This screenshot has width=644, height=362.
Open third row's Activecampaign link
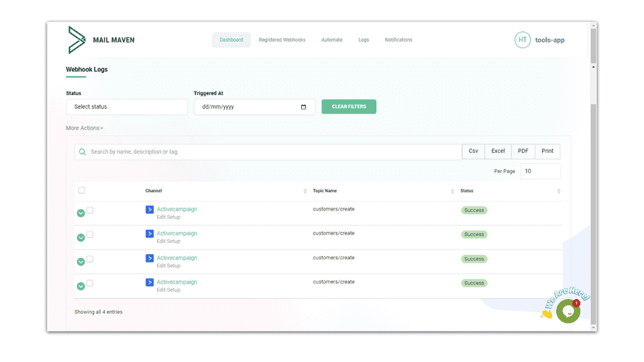coord(177,258)
